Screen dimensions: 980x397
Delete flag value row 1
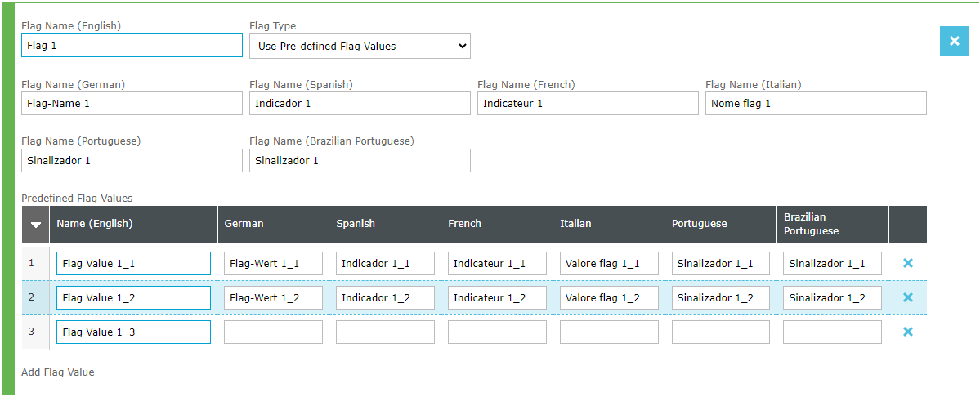(907, 263)
